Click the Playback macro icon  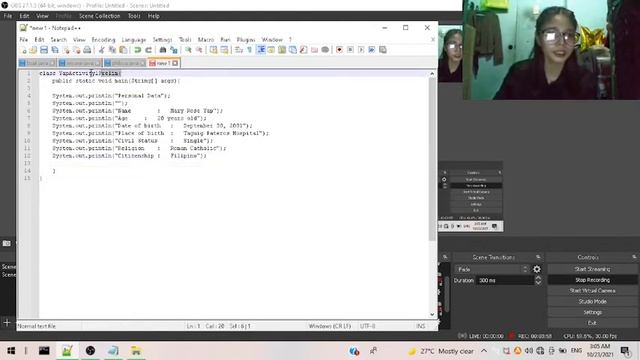click(x=361, y=50)
